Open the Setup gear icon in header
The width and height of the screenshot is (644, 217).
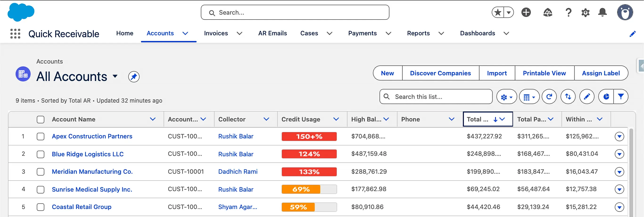[585, 12]
